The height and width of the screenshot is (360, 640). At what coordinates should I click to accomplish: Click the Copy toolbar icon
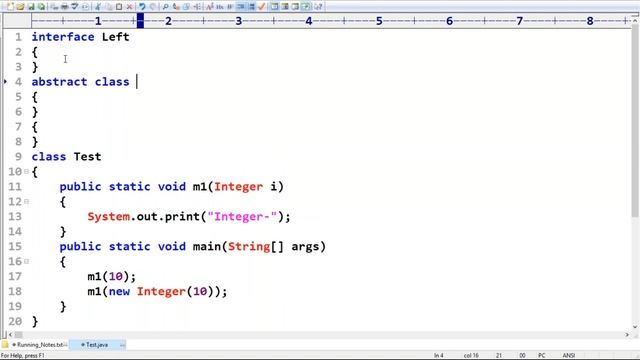coord(109,7)
